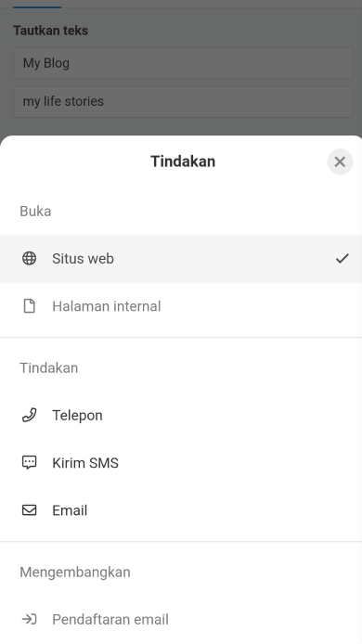Click the phone handset icon for Telepon

point(29,415)
